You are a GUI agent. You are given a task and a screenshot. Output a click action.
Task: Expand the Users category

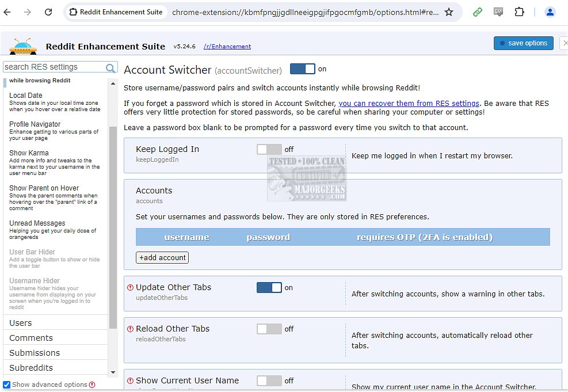point(21,323)
